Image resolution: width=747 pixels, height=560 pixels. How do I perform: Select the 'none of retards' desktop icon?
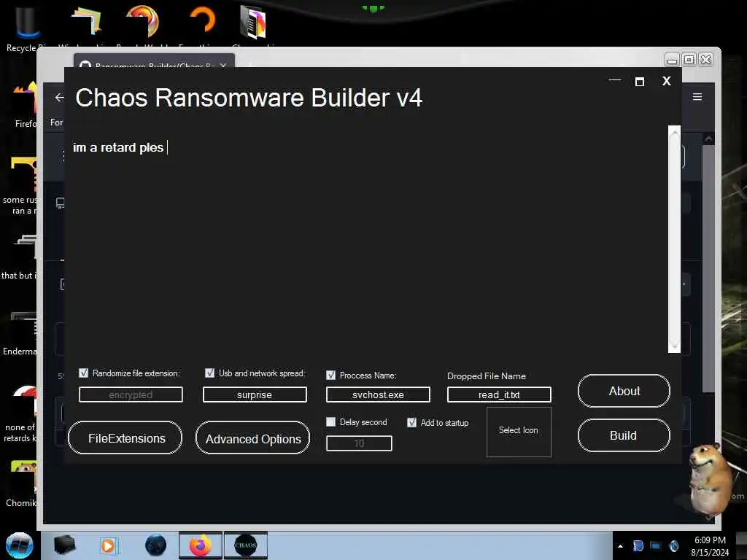pyautogui.click(x=20, y=413)
